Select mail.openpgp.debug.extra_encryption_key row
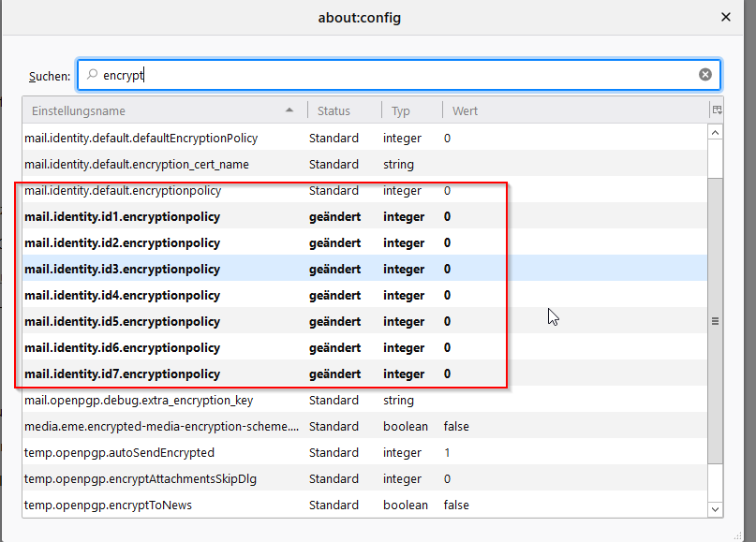 coord(139,400)
